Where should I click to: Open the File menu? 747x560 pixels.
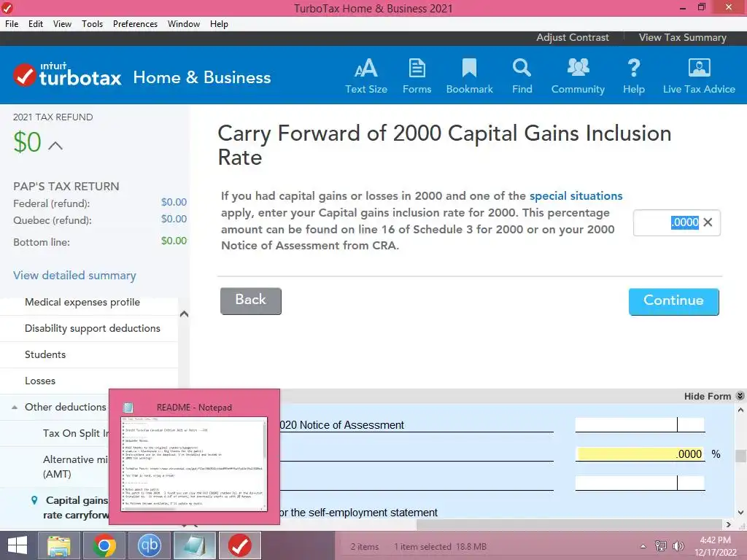coord(12,24)
